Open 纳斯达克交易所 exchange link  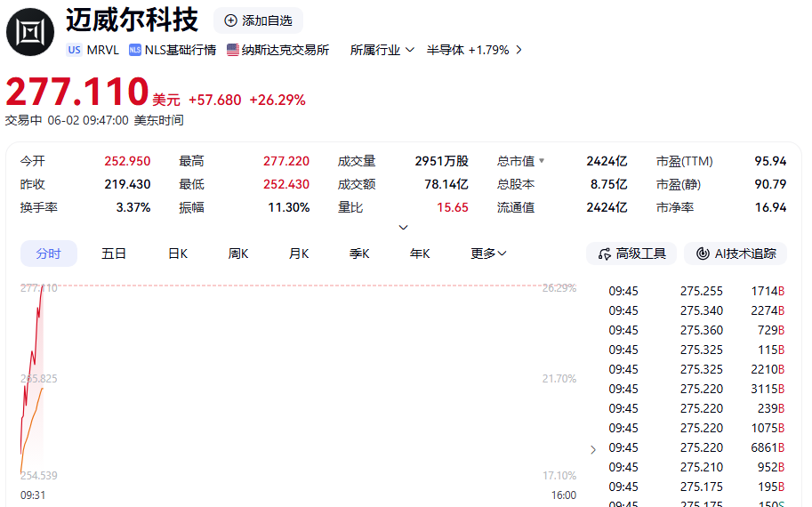click(x=278, y=50)
